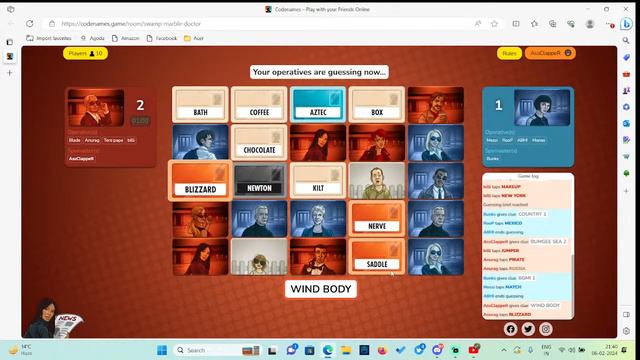
Task: Click the Codenames tab icon in left strip
Action: [10, 56]
